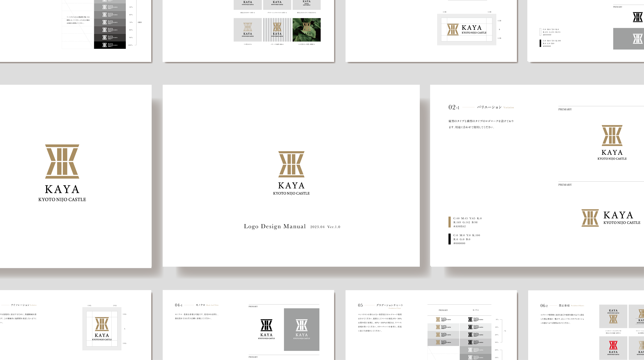
Task: Click the horizontal logo emblem on Variation page
Action: click(x=590, y=218)
